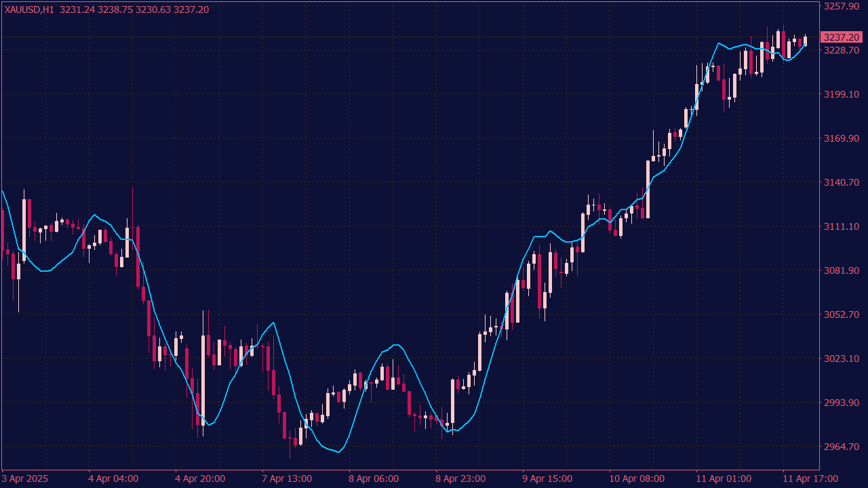Click the 2964.70 price scale label
Viewport: 868px width, 488px height.
point(842,447)
